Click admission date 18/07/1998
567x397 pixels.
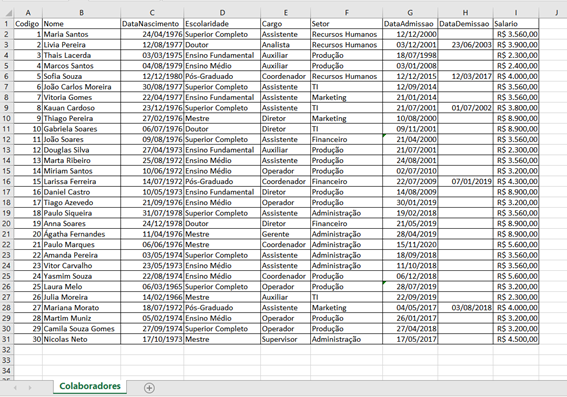pos(410,55)
